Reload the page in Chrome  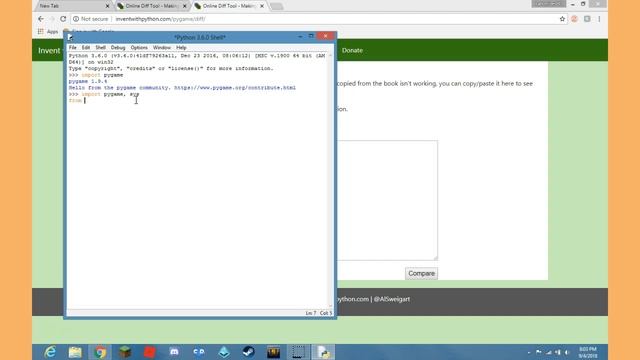point(63,19)
